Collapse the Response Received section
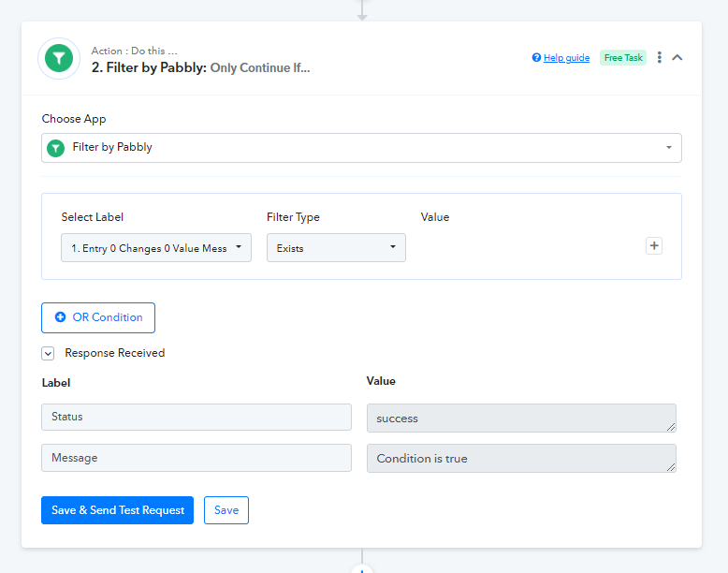Screen dimensions: 728x573 click(48, 354)
